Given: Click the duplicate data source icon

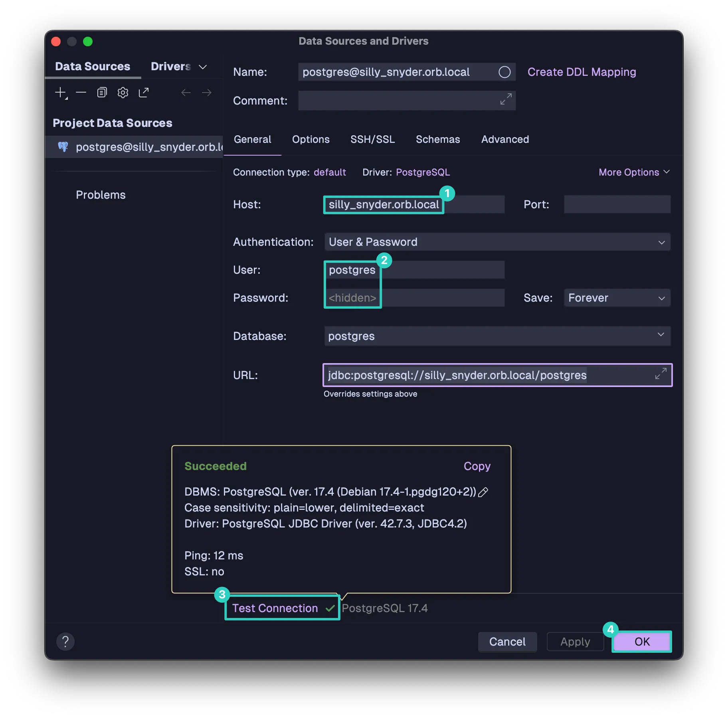Looking at the screenshot, I should [x=102, y=93].
